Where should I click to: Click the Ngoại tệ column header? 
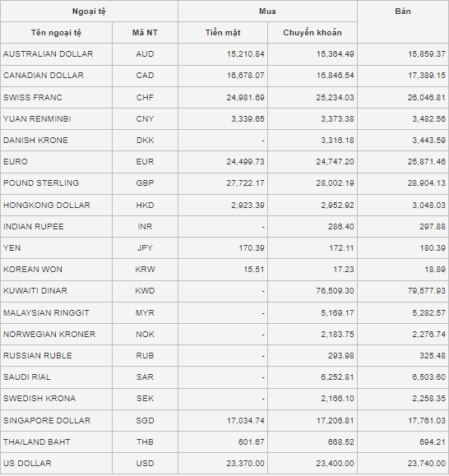pyautogui.click(x=89, y=12)
